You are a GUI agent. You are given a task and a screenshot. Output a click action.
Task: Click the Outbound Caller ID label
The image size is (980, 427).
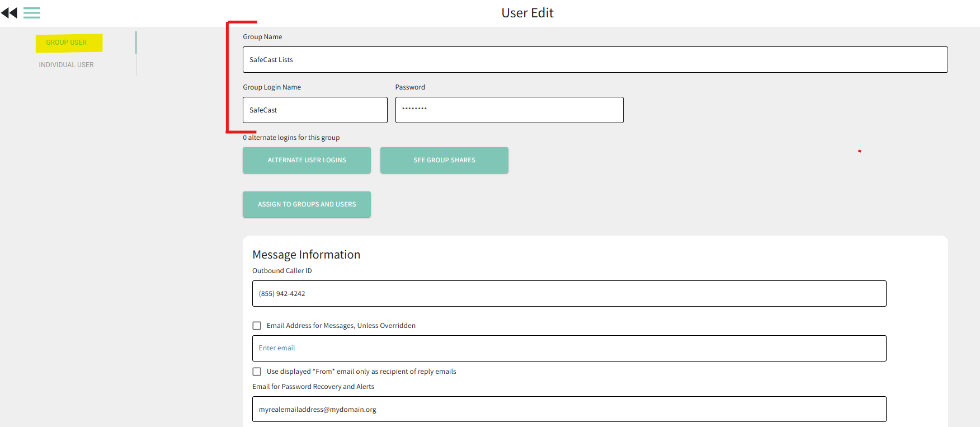click(x=282, y=271)
